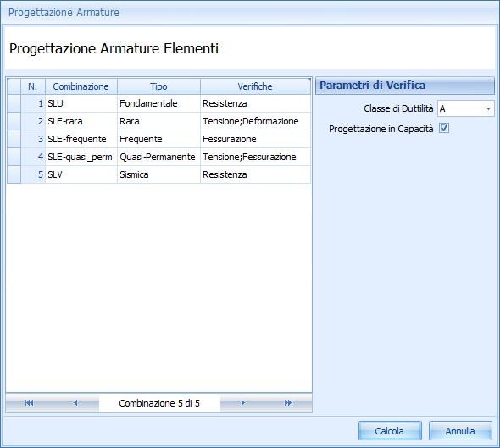Jump to last combination record
500x448 pixels.
pyautogui.click(x=289, y=403)
